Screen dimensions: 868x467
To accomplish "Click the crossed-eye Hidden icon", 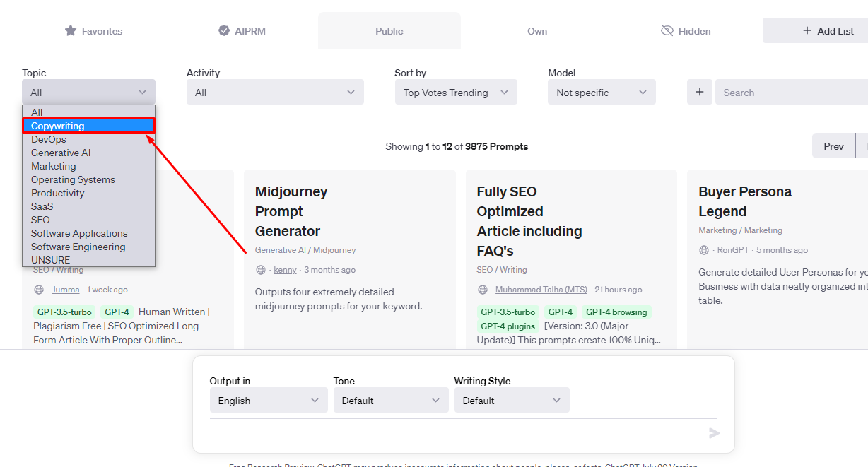I will pos(667,31).
